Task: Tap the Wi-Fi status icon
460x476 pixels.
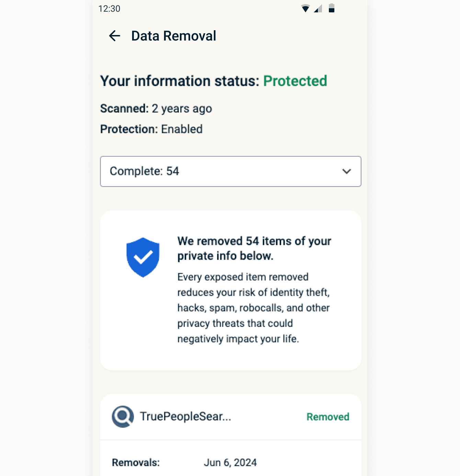Action: click(x=305, y=9)
